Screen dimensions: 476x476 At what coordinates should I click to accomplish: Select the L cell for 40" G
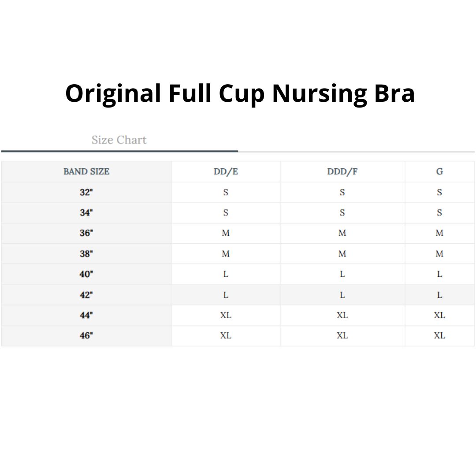click(x=439, y=274)
